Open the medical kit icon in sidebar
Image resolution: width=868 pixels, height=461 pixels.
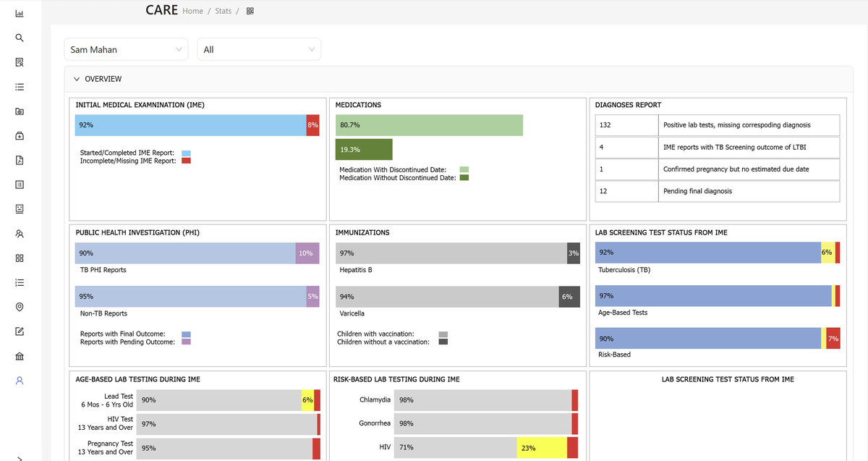[x=20, y=135]
